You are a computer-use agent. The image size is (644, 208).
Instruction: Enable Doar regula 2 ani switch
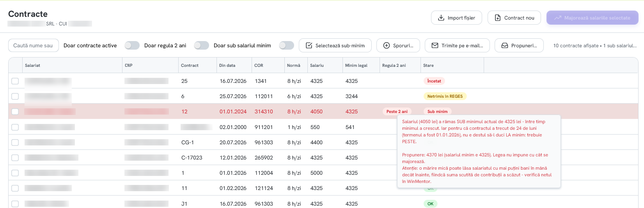point(201,45)
